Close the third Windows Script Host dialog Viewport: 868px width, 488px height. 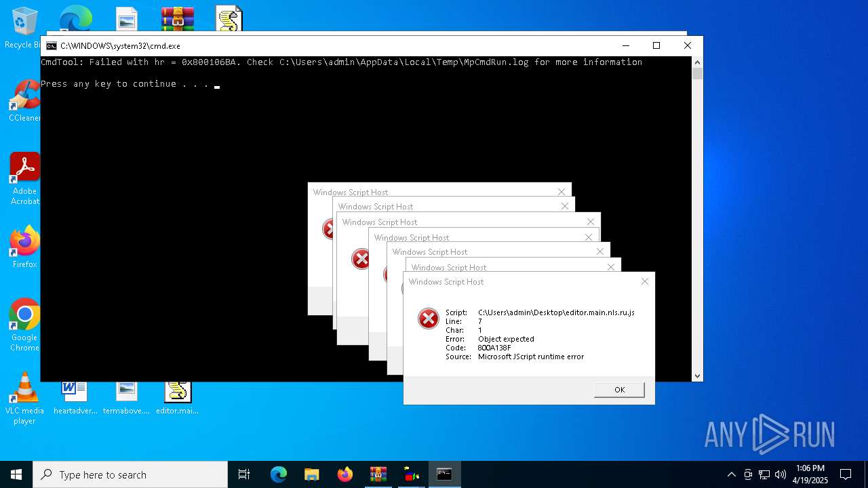tap(591, 222)
